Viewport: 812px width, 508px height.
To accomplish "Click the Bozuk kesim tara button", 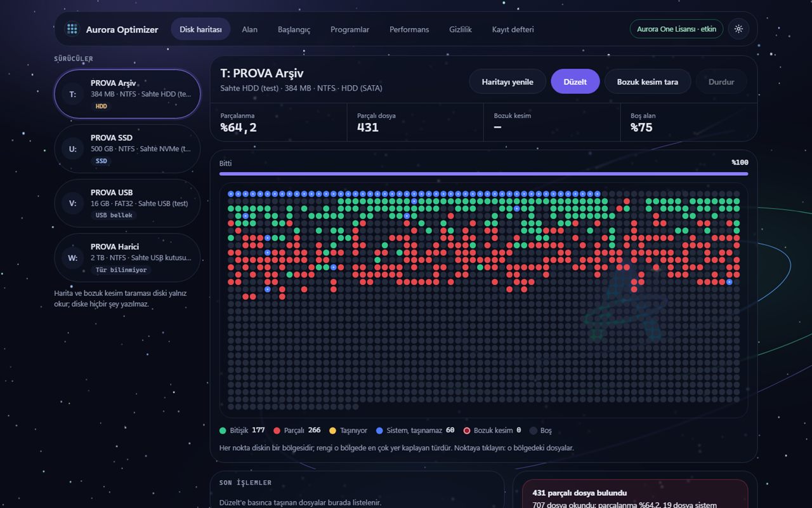I will 648,82.
